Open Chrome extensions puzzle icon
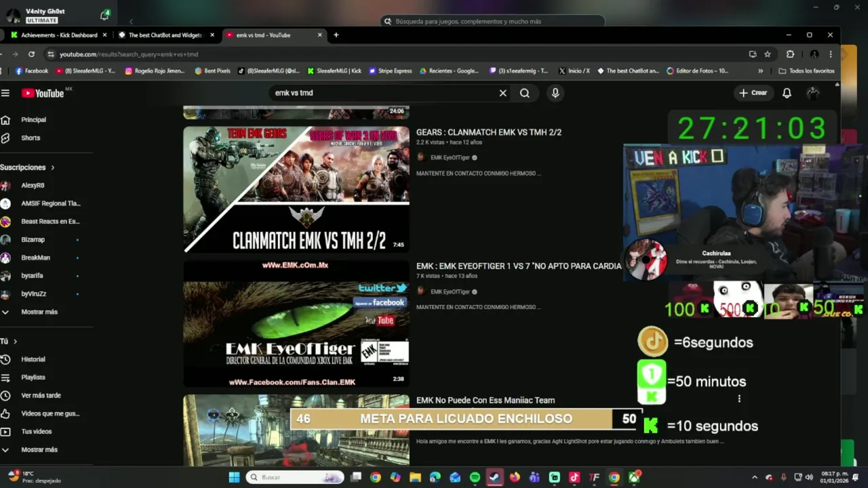This screenshot has height=488, width=868. click(x=790, y=54)
